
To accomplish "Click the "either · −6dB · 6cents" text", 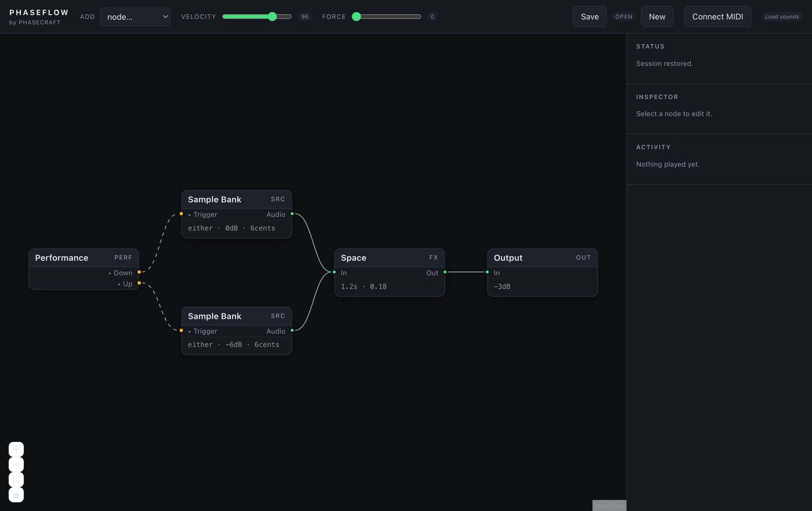I will pos(233,344).
